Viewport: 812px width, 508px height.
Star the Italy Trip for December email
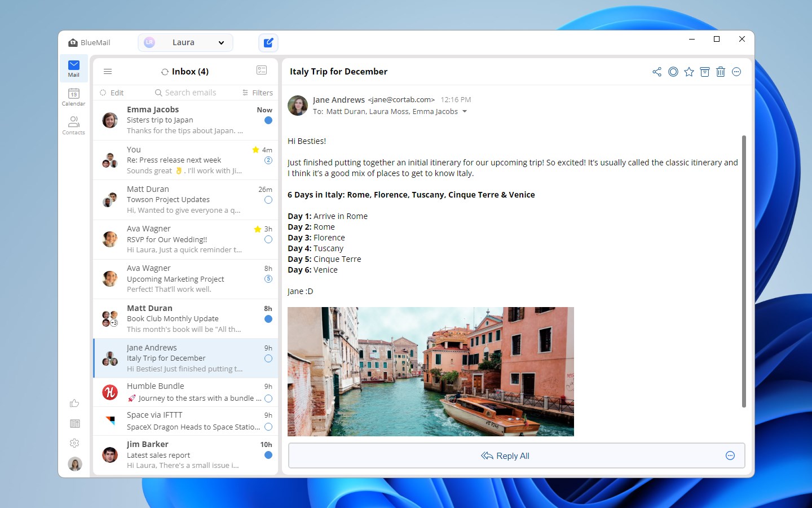[689, 72]
